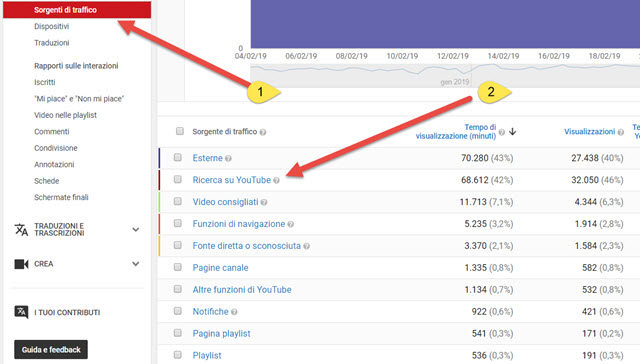Open the Esterne traffic source link
The width and height of the screenshot is (640, 364).
pos(207,158)
